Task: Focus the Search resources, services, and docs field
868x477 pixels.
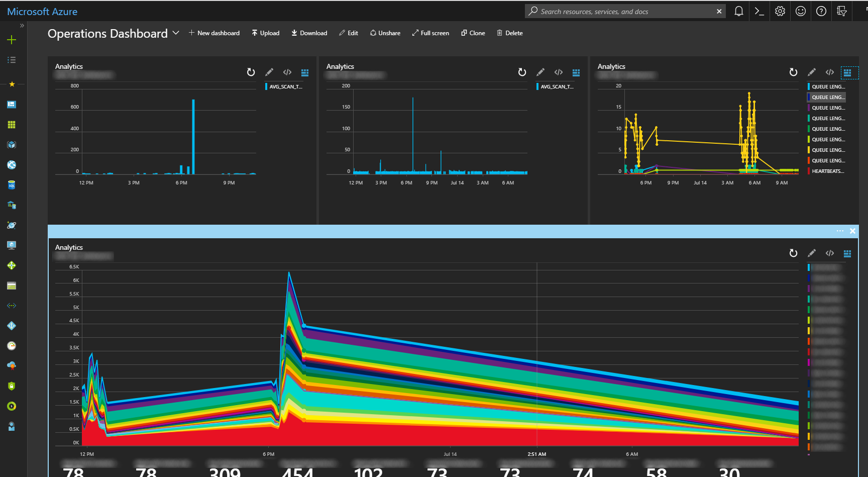Action: (625, 11)
